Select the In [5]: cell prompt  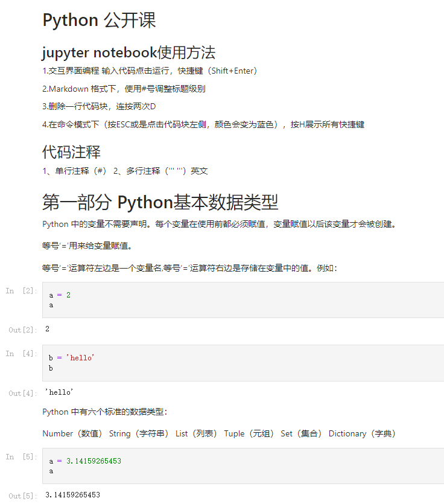pyautogui.click(x=21, y=457)
